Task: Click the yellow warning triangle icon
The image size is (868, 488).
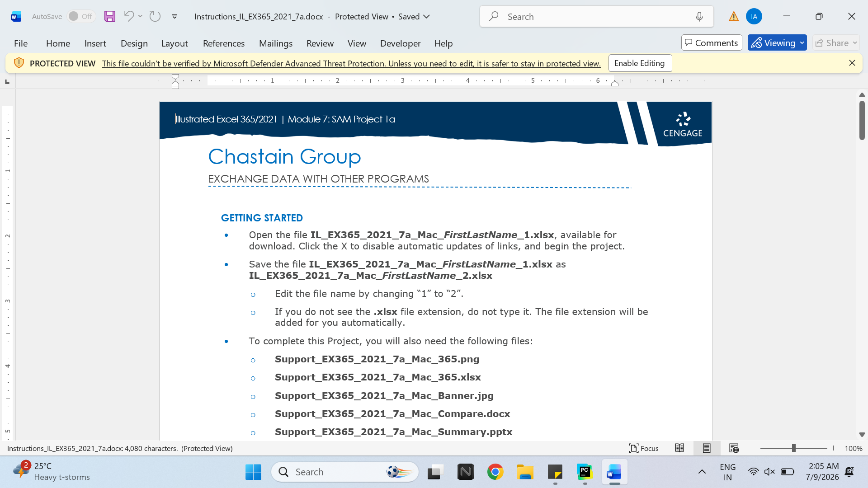Action: coord(734,17)
